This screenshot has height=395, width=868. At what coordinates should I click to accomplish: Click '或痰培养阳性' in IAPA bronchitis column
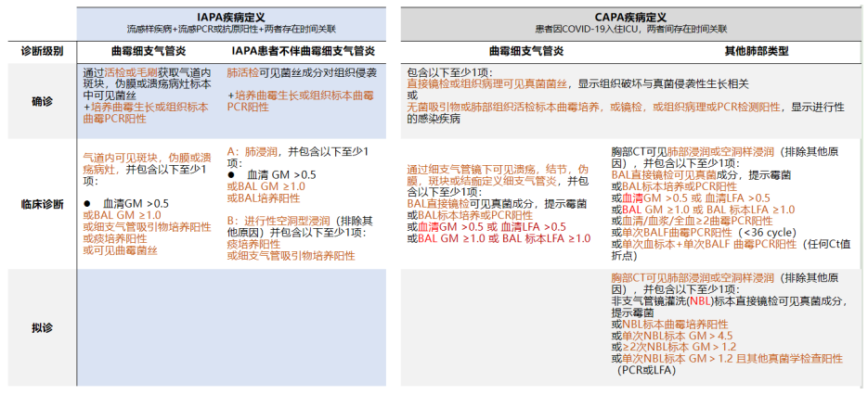point(115,238)
